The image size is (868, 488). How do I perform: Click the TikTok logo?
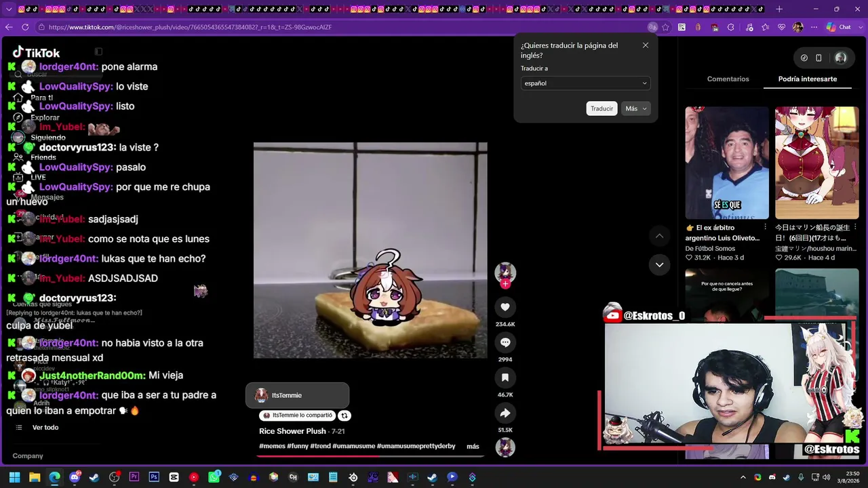37,53
